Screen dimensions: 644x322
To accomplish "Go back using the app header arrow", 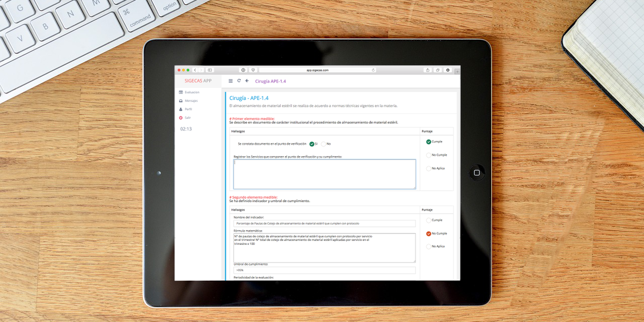I will click(x=247, y=81).
